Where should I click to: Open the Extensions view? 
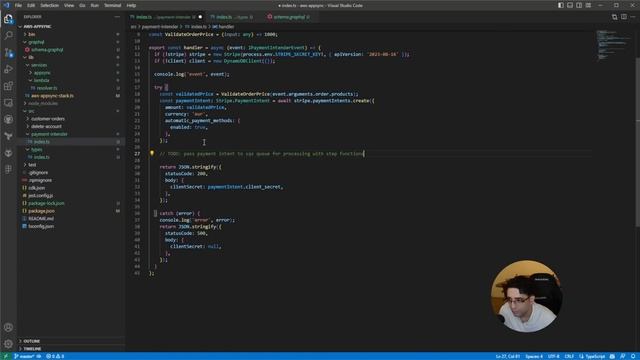click(8, 86)
